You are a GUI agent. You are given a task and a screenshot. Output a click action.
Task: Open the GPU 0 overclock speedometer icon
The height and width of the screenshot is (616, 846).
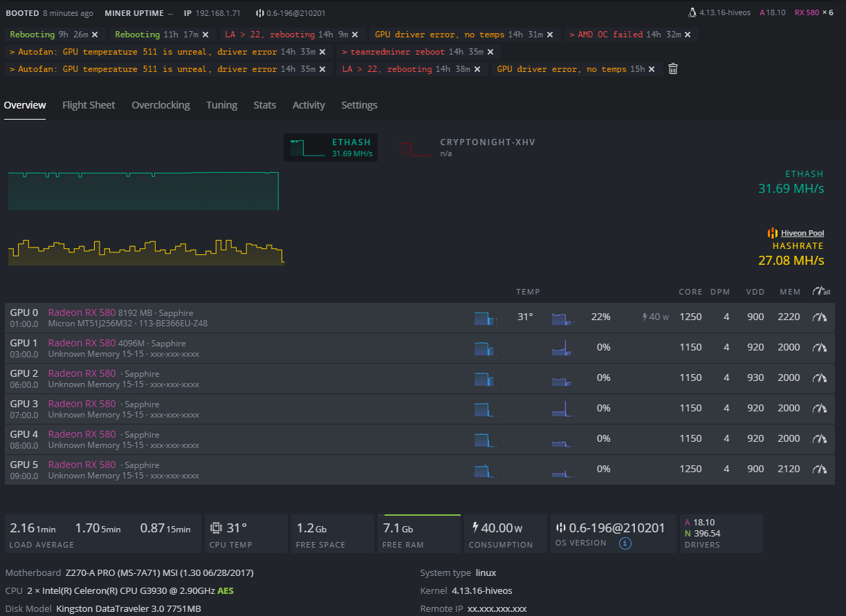[820, 317]
